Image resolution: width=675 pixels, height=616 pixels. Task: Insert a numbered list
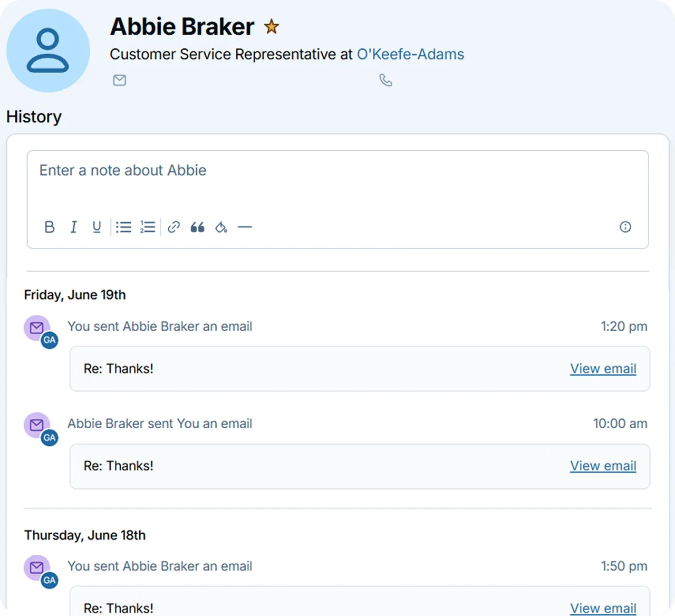148,227
